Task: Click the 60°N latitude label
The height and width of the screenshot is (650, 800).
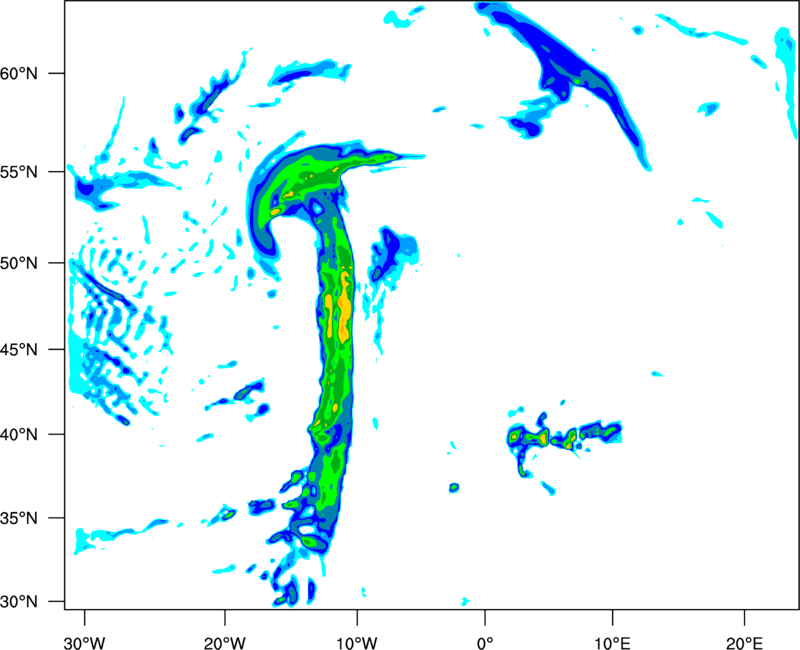Action: [x=19, y=73]
